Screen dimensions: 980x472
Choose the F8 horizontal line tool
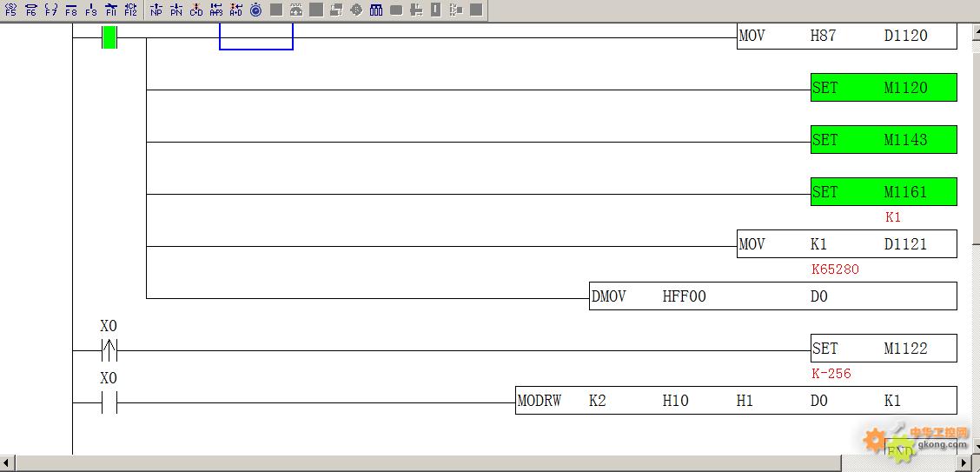[71, 10]
